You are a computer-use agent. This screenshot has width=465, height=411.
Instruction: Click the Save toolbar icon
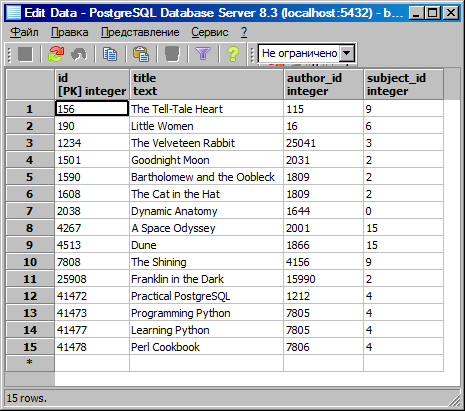click(25, 54)
